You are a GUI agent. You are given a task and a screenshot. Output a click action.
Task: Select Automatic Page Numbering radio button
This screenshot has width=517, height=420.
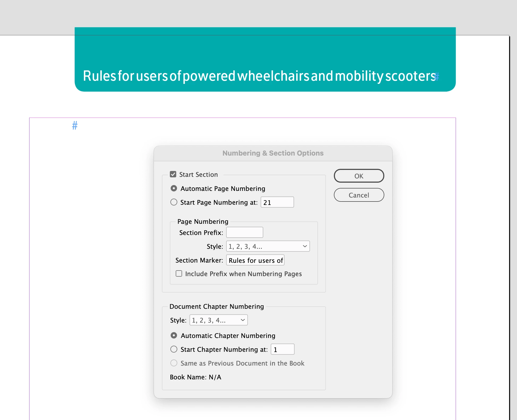pyautogui.click(x=174, y=188)
